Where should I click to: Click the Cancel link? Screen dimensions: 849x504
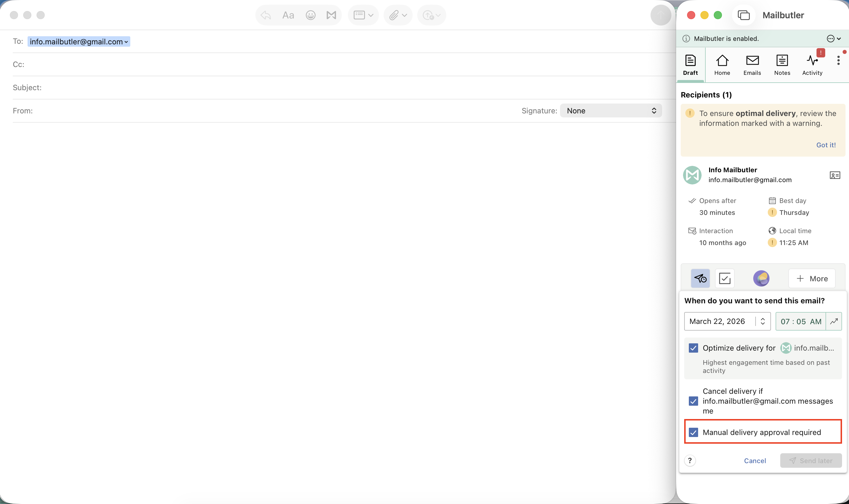[x=755, y=461]
